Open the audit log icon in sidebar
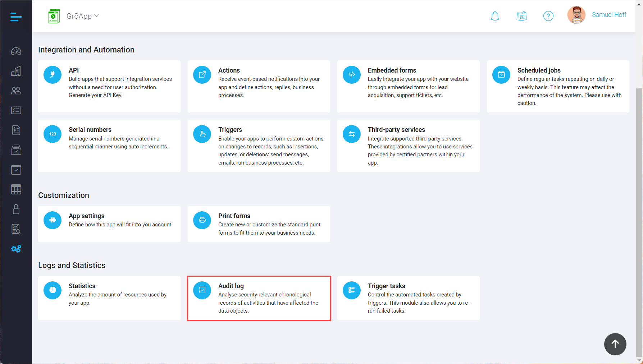Screen dimensions: 643x364 coord(16,229)
